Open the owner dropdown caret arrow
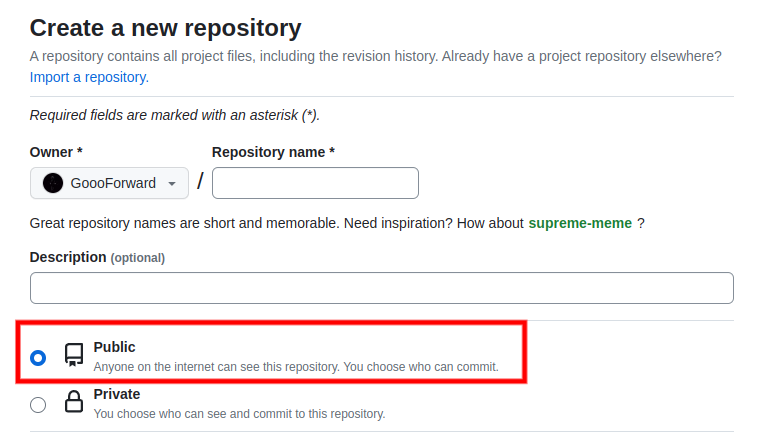778x436 pixels. (x=172, y=184)
